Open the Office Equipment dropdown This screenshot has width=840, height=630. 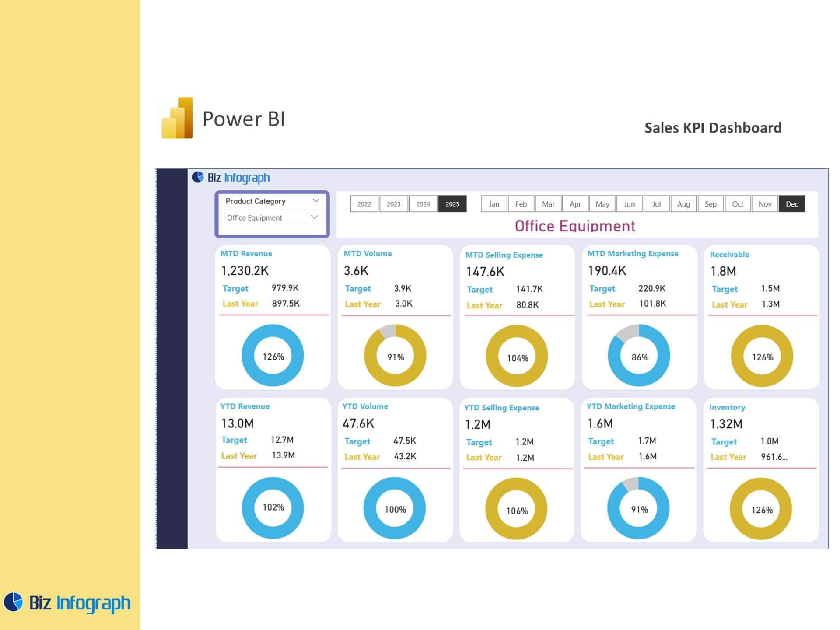point(272,217)
